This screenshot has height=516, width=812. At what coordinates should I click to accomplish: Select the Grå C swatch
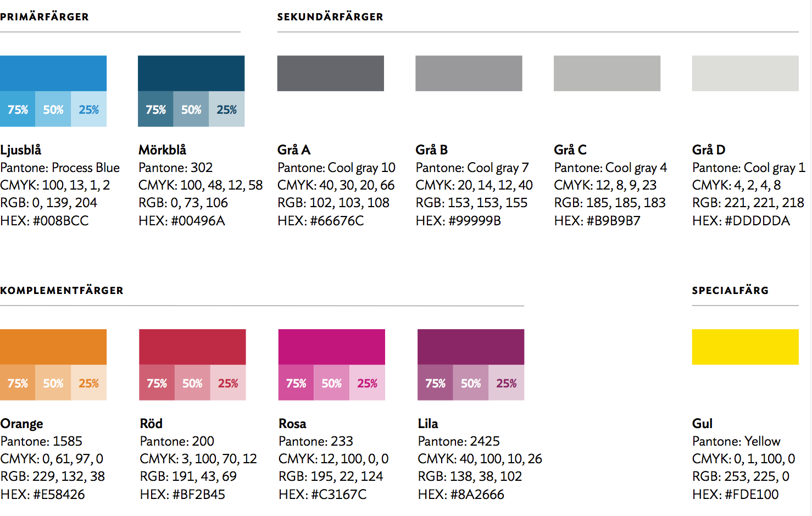click(607, 73)
